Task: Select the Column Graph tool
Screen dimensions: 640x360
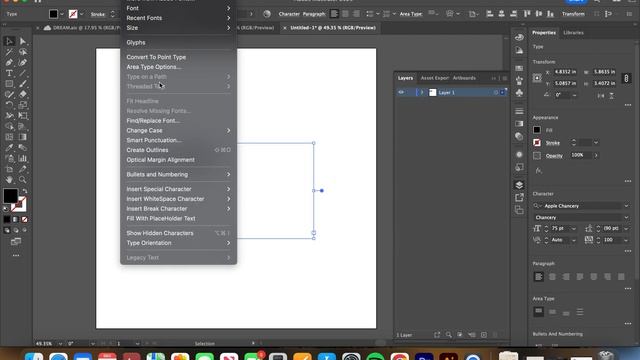Action: tap(23, 158)
